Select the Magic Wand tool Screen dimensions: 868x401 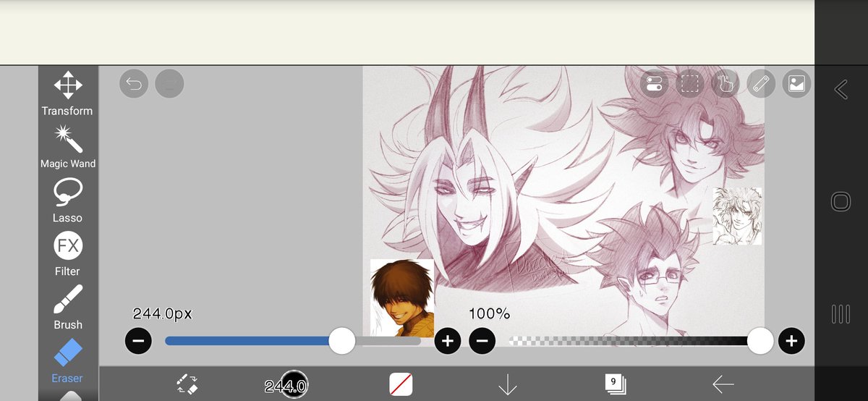coord(67,147)
